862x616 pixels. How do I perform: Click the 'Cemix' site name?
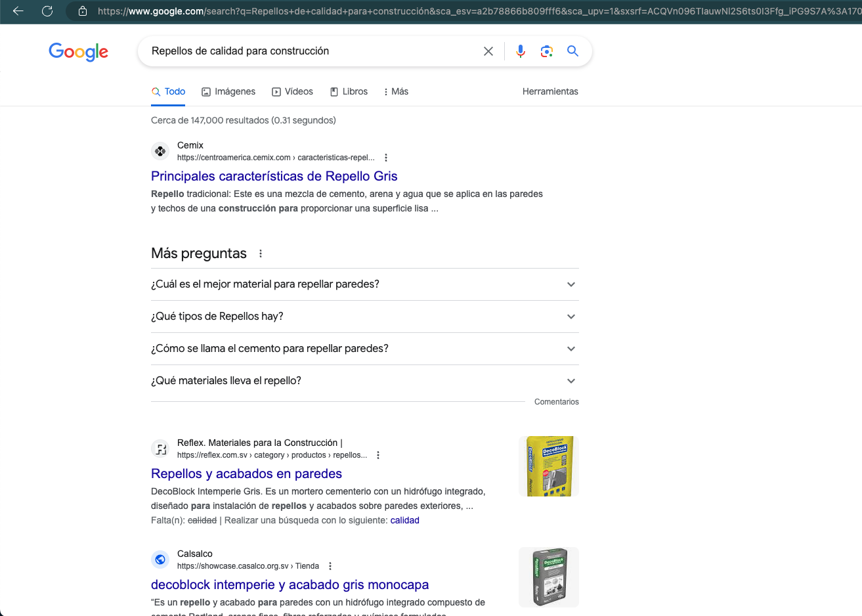(x=190, y=145)
